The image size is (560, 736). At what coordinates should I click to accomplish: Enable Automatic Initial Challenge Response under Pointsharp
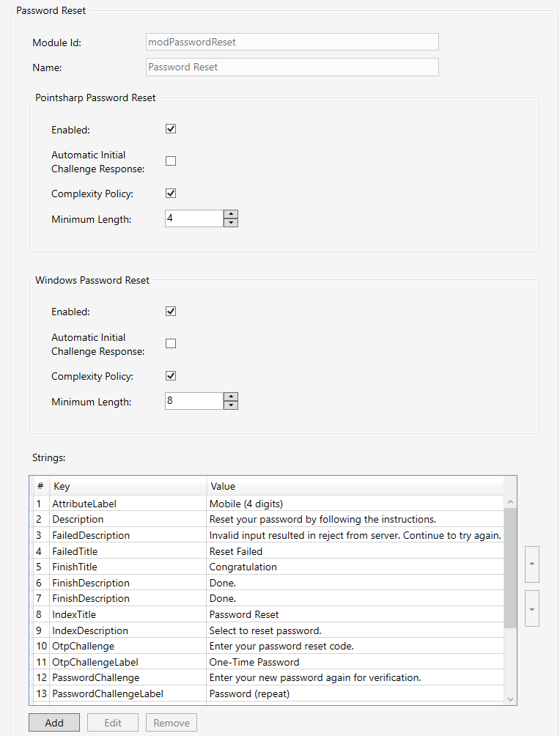(170, 161)
